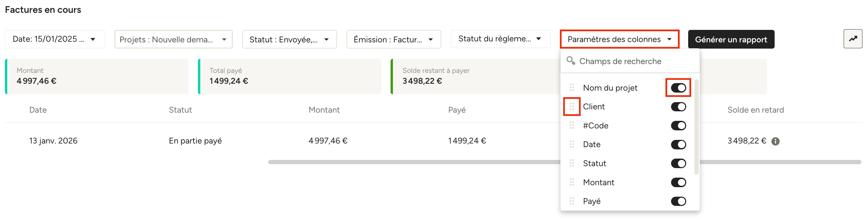Image resolution: width=868 pixels, height=220 pixels.
Task: Click the drag handle next to Nom du projet
Action: click(x=571, y=88)
